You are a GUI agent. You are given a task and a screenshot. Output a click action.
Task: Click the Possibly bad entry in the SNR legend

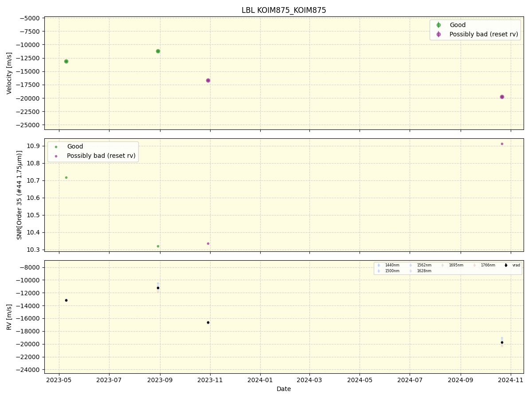100,156
